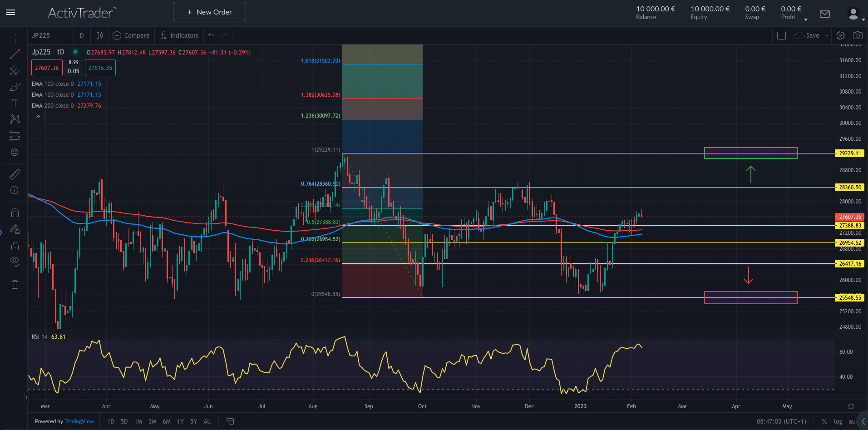Viewport: 868px width, 430px height.
Task: Click the trash icon to remove drawings
Action: (x=15, y=284)
